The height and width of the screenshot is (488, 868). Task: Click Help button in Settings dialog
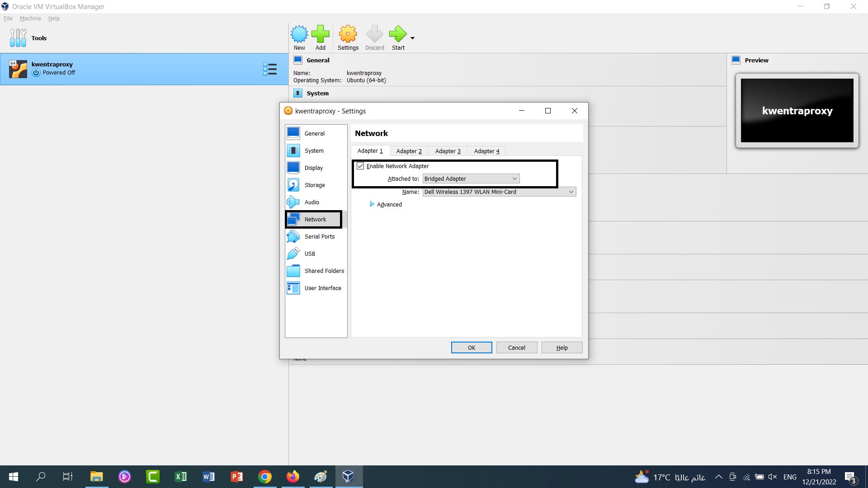click(x=562, y=347)
